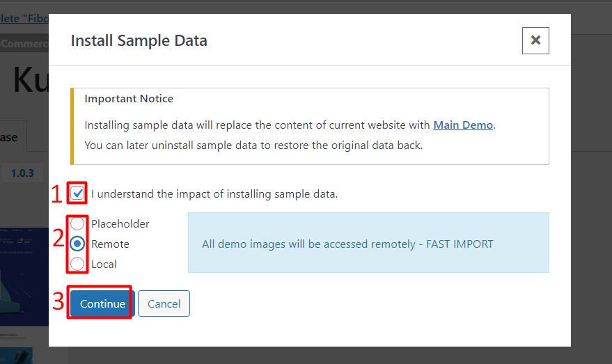Open the Main Demo link
Viewport: 612px width, 364px height.
463,125
